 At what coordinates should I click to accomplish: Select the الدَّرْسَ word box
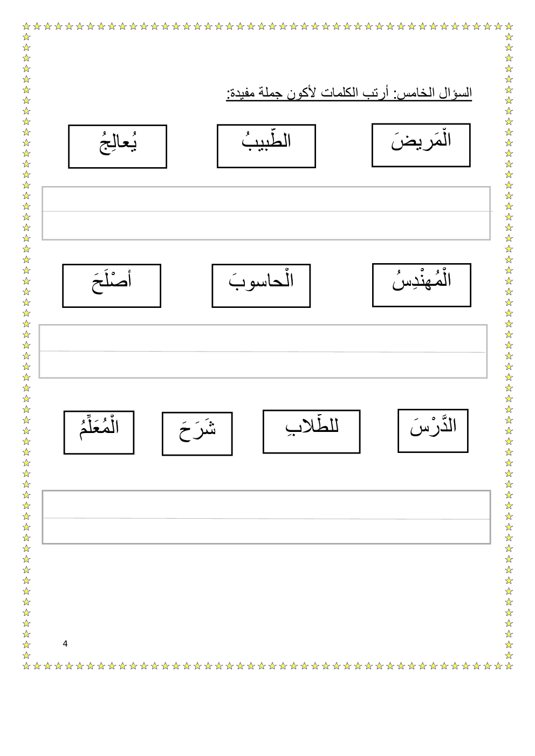point(433,431)
